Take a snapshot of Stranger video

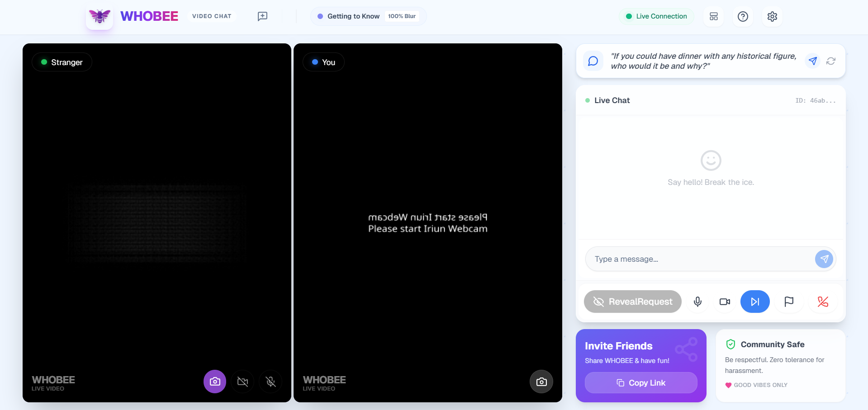(215, 382)
